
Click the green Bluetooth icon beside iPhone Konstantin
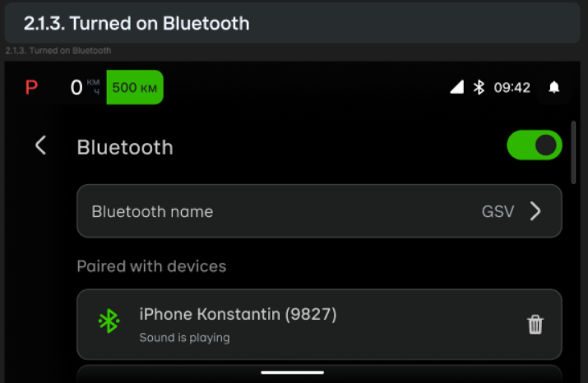(x=109, y=321)
